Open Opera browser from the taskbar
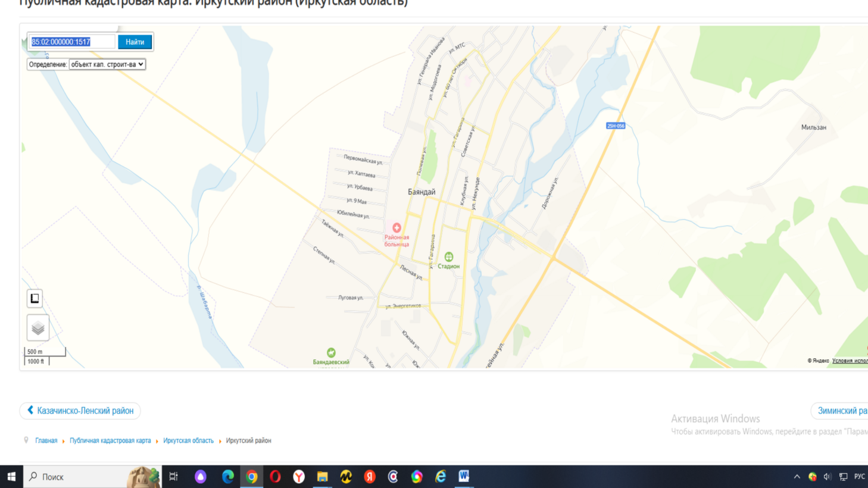Image resolution: width=868 pixels, height=488 pixels. pos(275,477)
